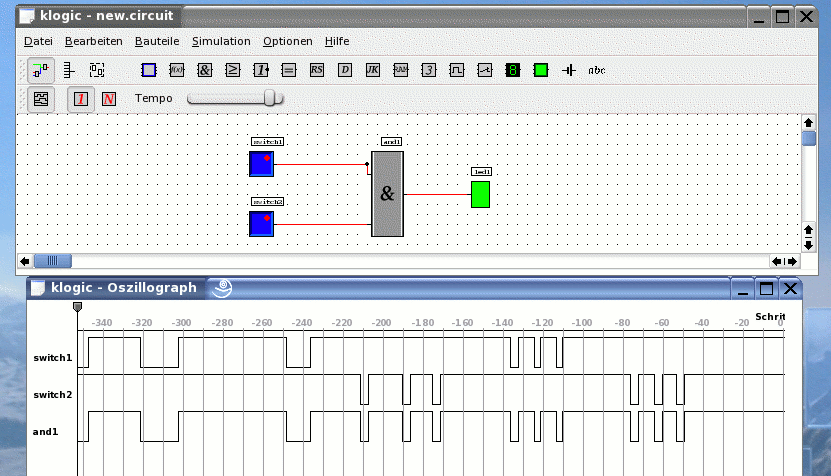Click the canvas vertical scrollbar up arrow
This screenshot has height=476, width=831.
pos(808,122)
